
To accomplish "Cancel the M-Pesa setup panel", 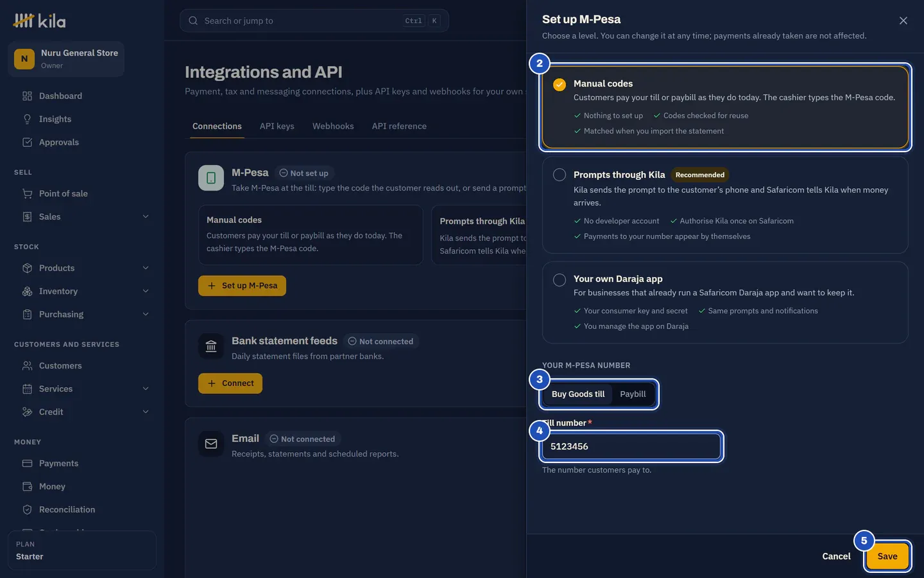I will [836, 556].
